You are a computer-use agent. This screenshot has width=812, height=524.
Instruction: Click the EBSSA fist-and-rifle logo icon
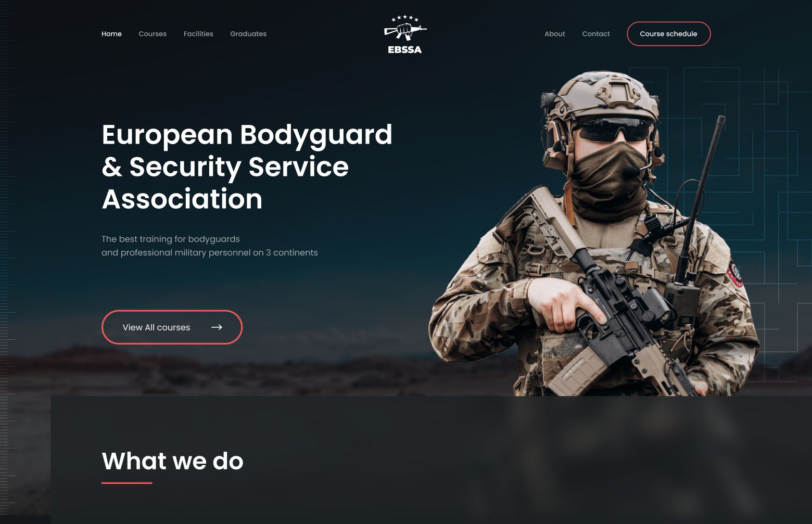405,31
